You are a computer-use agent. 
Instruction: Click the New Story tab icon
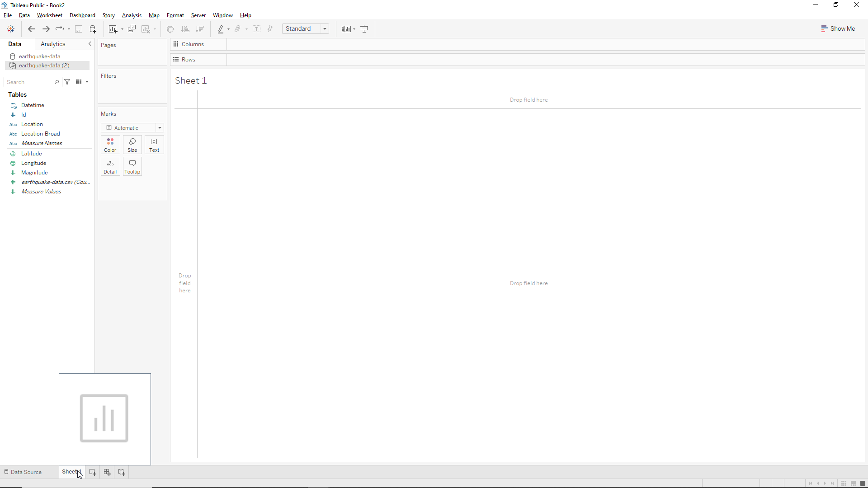point(122,472)
